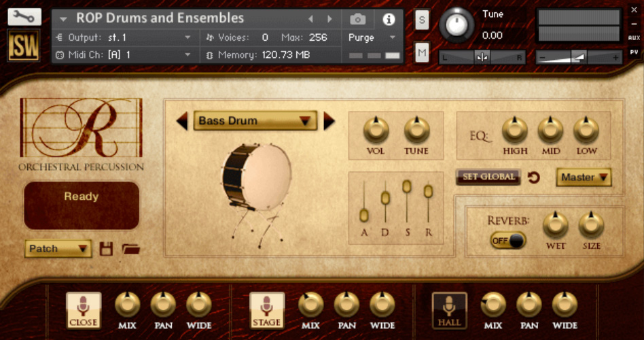Go to previous instrument header arrow
The height and width of the screenshot is (340, 644).
(311, 19)
